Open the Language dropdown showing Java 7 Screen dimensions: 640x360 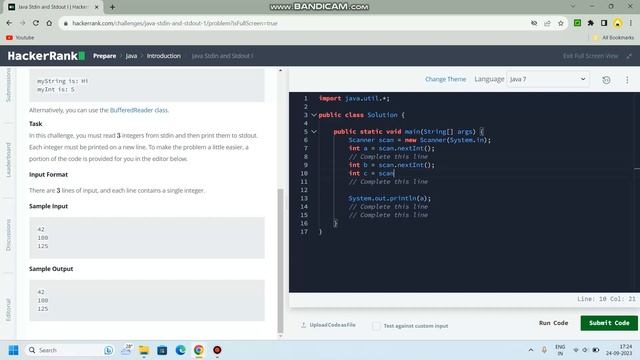click(548, 79)
